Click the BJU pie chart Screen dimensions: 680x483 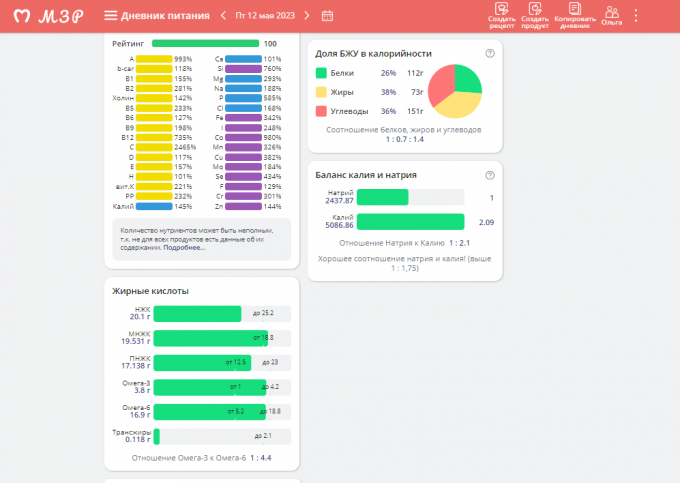click(456, 91)
